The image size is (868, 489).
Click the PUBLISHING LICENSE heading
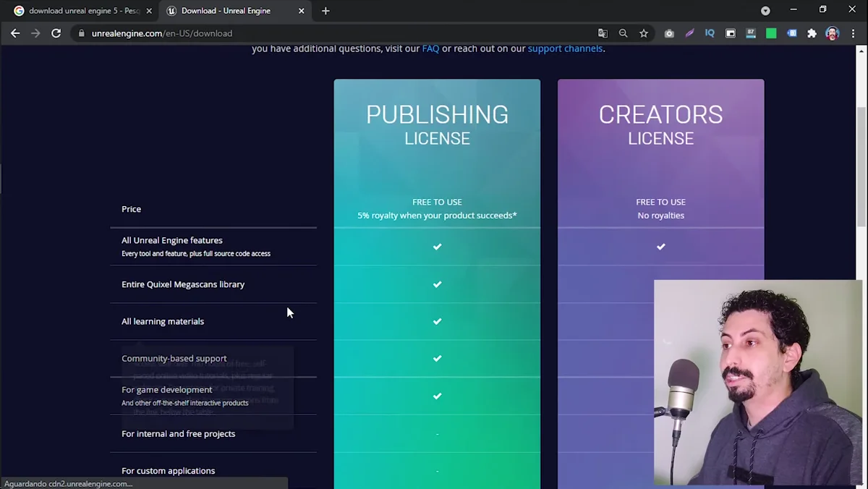click(437, 125)
